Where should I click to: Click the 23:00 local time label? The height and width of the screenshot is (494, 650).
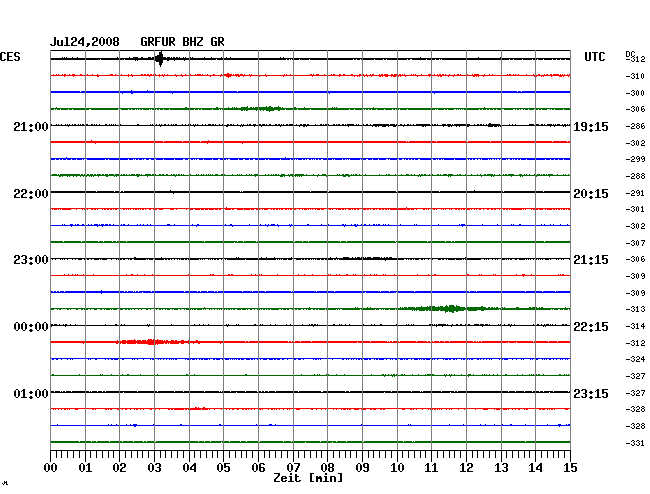pyautogui.click(x=31, y=260)
